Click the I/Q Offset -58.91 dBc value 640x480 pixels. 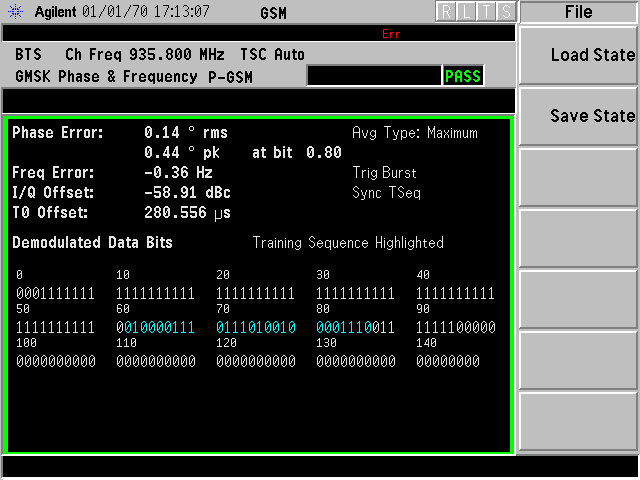tap(184, 192)
